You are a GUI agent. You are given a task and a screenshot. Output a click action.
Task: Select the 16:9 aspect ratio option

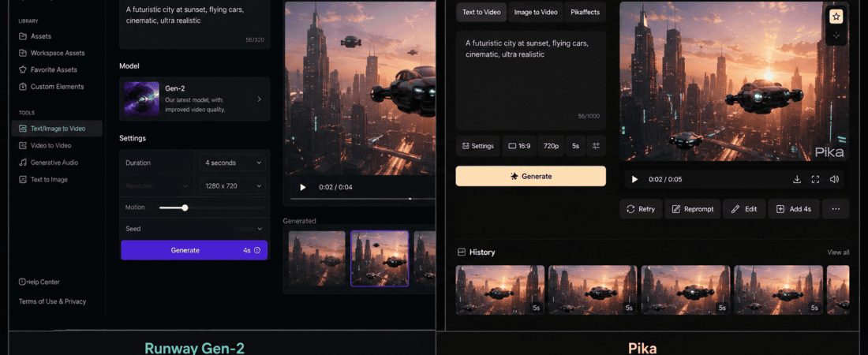[x=519, y=146]
